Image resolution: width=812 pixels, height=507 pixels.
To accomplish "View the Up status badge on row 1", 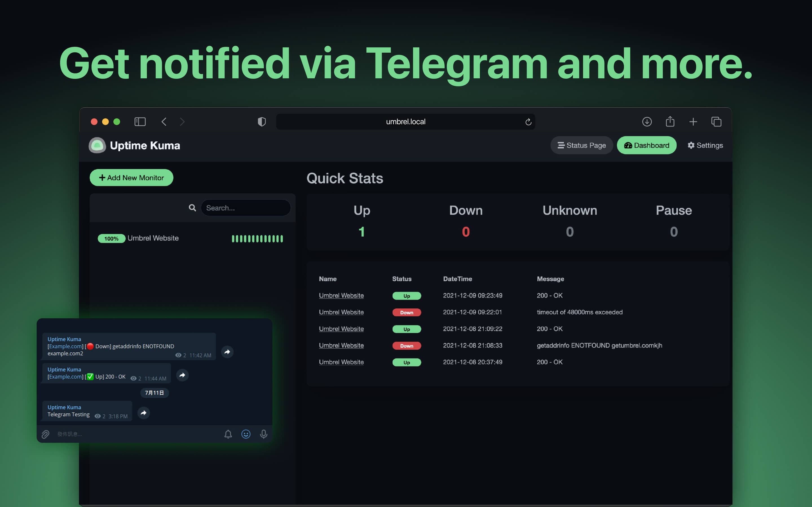I will pos(406,295).
